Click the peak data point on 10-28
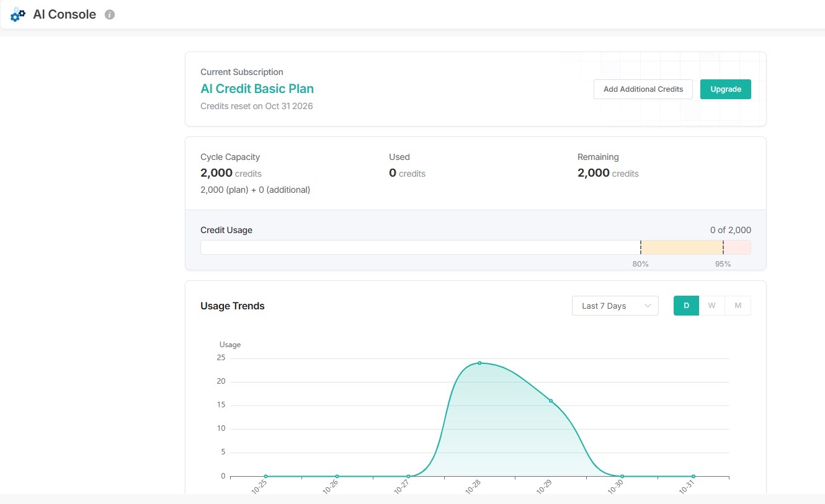825x504 pixels. 479,363
